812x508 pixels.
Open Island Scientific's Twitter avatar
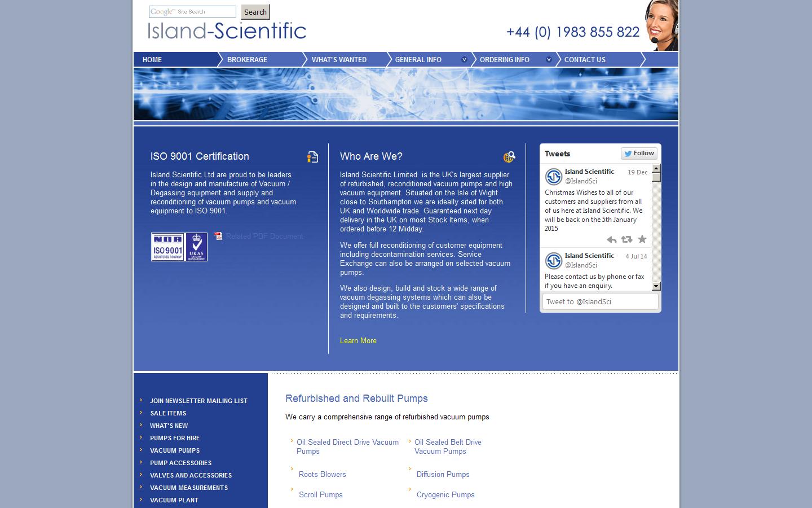[x=553, y=176]
